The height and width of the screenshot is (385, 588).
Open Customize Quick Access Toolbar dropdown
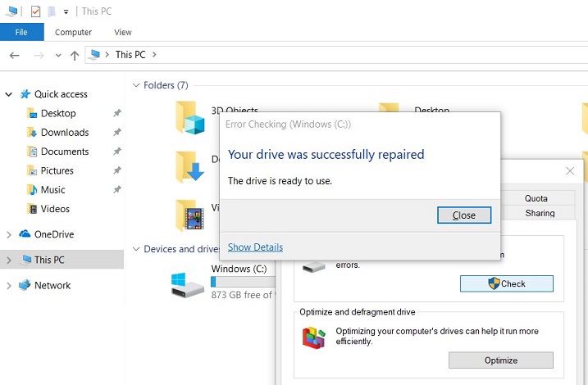(x=66, y=12)
